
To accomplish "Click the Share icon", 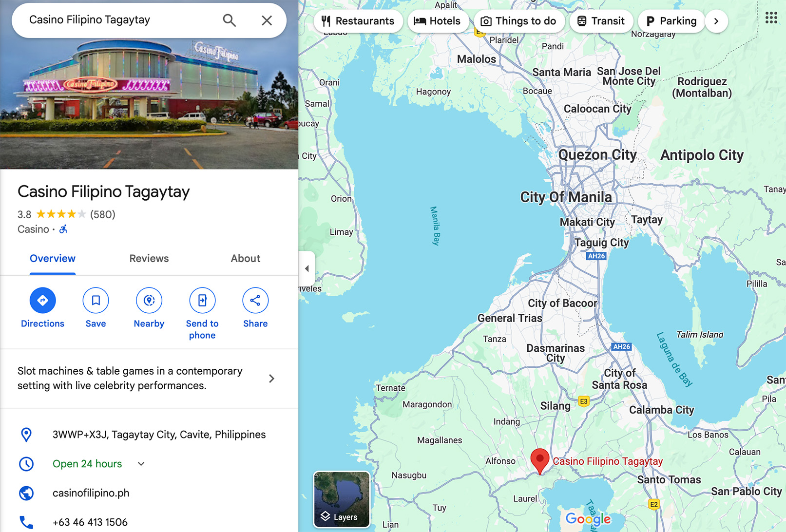I will 255,301.
